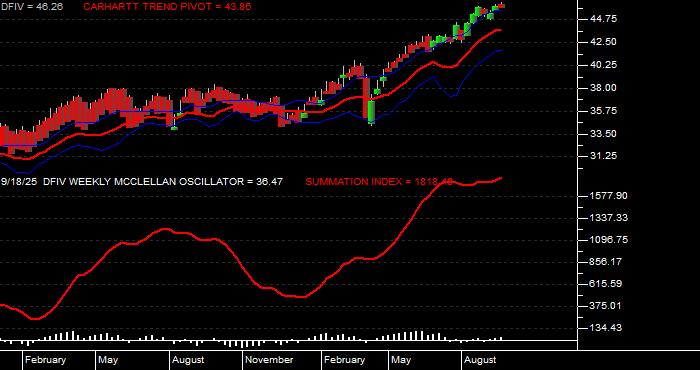
Task: Select the 42.50 price axis value
Action: 603,42
